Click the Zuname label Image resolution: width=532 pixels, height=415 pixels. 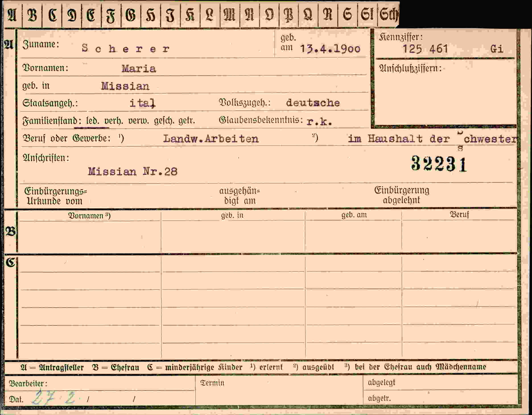tap(41, 44)
